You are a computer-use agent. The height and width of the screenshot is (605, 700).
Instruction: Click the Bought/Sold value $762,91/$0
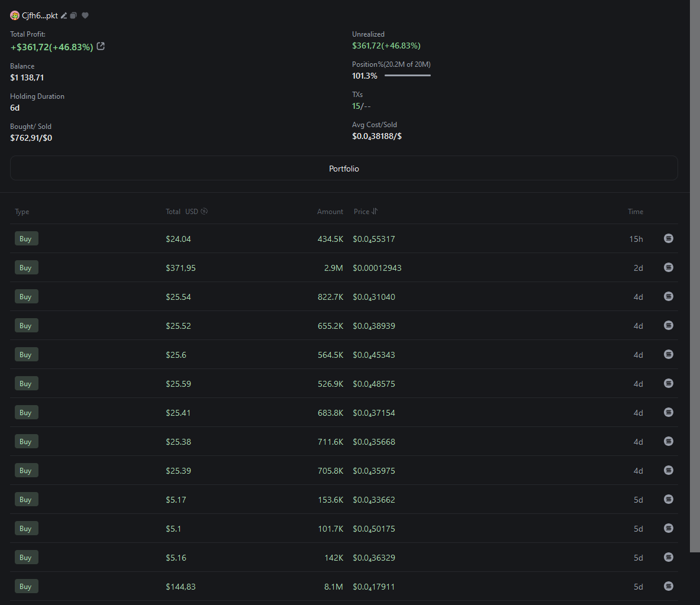click(x=31, y=138)
